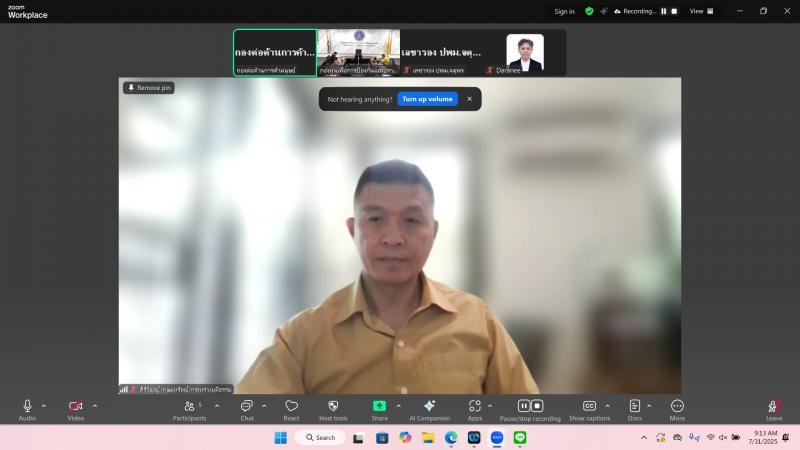Open the React heart menu
Image resolution: width=800 pixels, height=450 pixels.
(x=291, y=406)
